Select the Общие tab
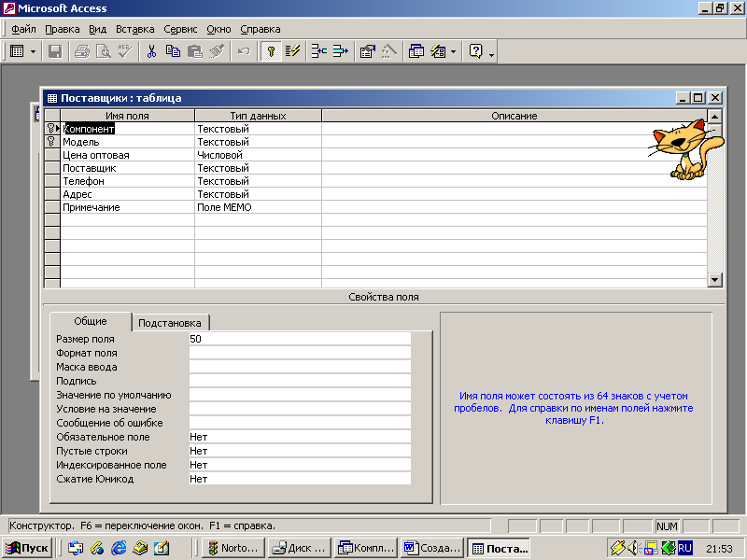Viewport: 747px width, 560px height. click(x=91, y=321)
